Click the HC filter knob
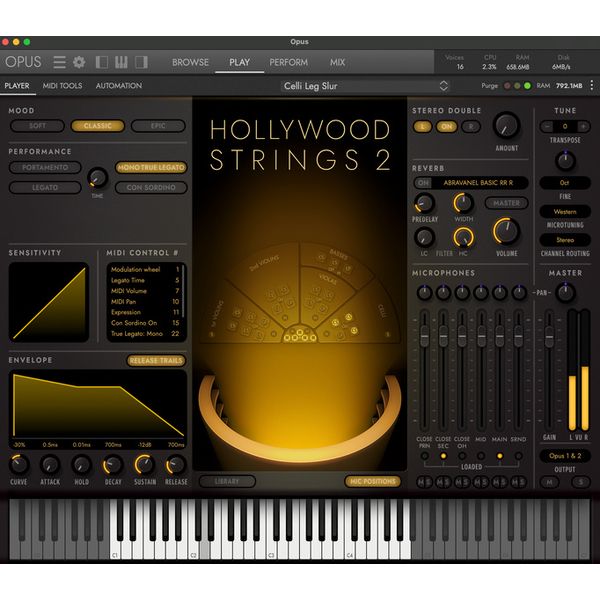Screen dimensions: 600x600 [463, 237]
